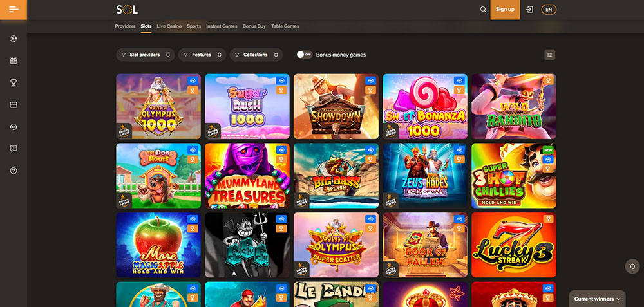Viewport: 644px width, 307px height.
Task: Open the Table Games tab
Action: click(285, 26)
